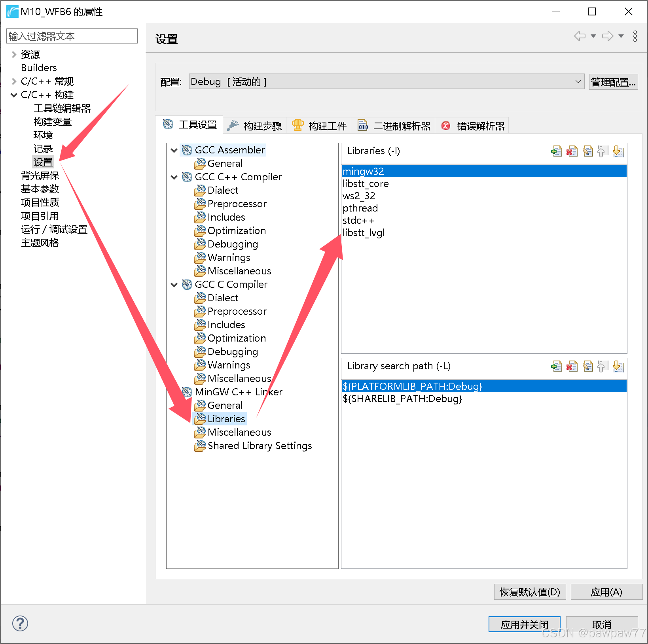The width and height of the screenshot is (648, 644).
Task: Edit selected library with the pencil icon
Action: [588, 151]
